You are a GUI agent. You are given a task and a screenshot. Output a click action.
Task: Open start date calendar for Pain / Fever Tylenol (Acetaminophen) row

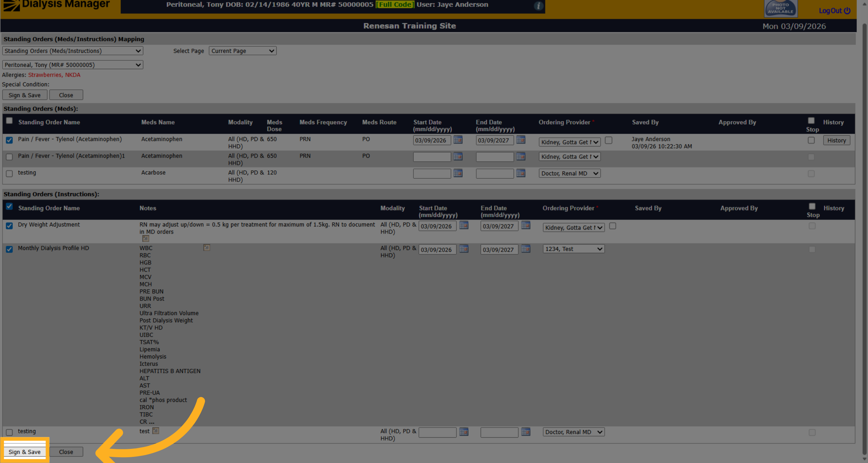tap(458, 140)
